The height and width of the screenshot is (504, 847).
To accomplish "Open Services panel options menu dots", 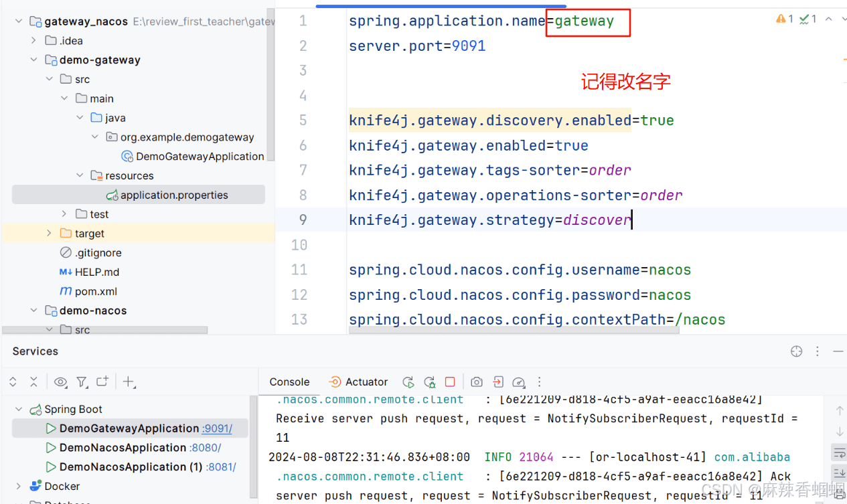I will (x=818, y=351).
